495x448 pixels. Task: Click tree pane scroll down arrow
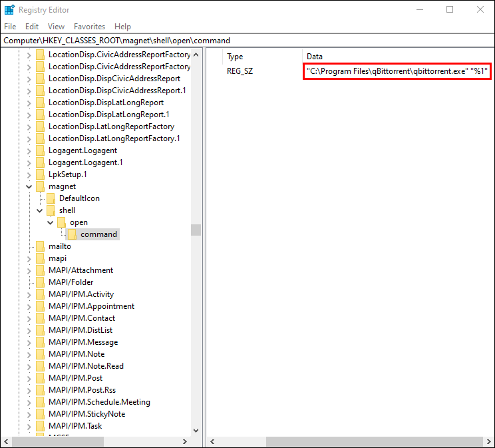click(196, 431)
